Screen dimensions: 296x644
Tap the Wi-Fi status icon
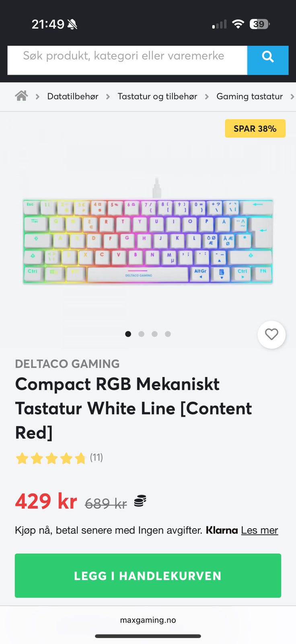tap(238, 24)
